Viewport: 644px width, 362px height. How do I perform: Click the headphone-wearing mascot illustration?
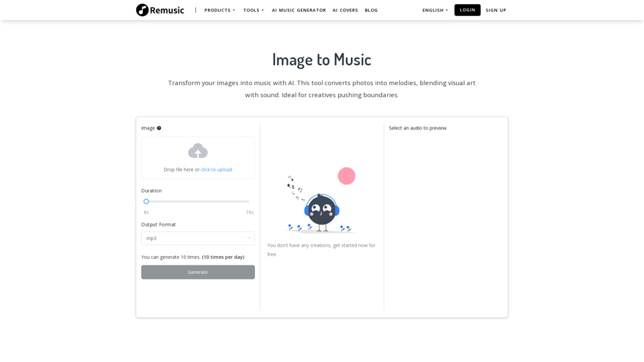tap(321, 210)
